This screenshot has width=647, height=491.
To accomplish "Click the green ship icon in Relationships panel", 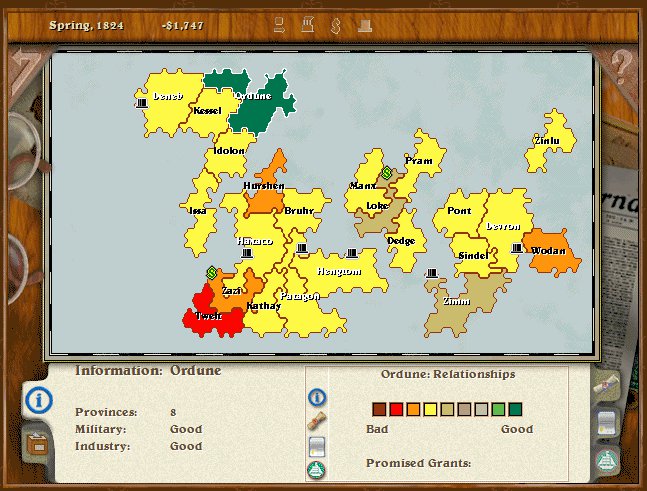I will [317, 470].
